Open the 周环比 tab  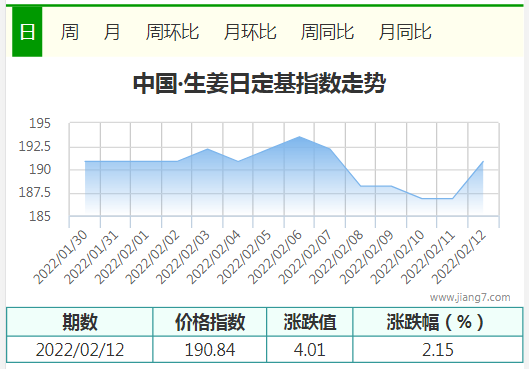(x=172, y=32)
